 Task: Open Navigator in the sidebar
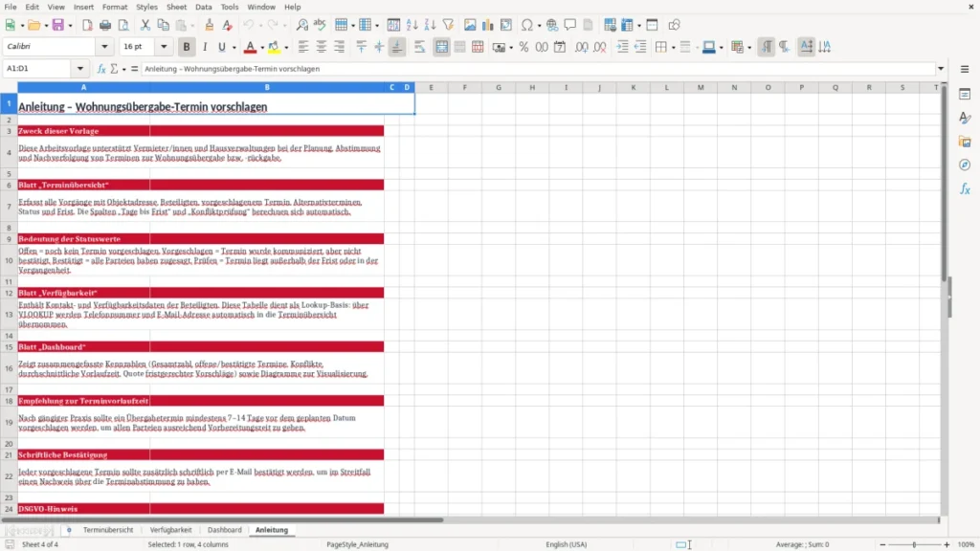(965, 165)
